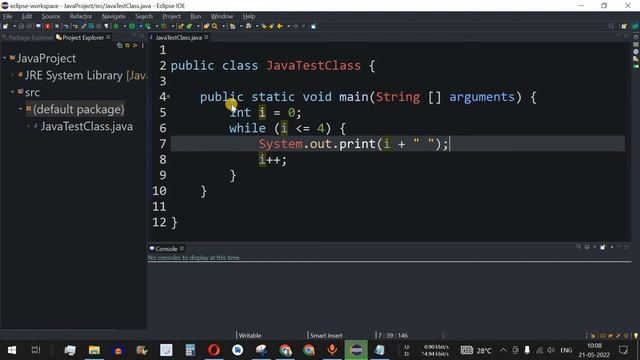Open the Run dropdown arrow
This screenshot has height=360, width=640.
(x=140, y=26)
